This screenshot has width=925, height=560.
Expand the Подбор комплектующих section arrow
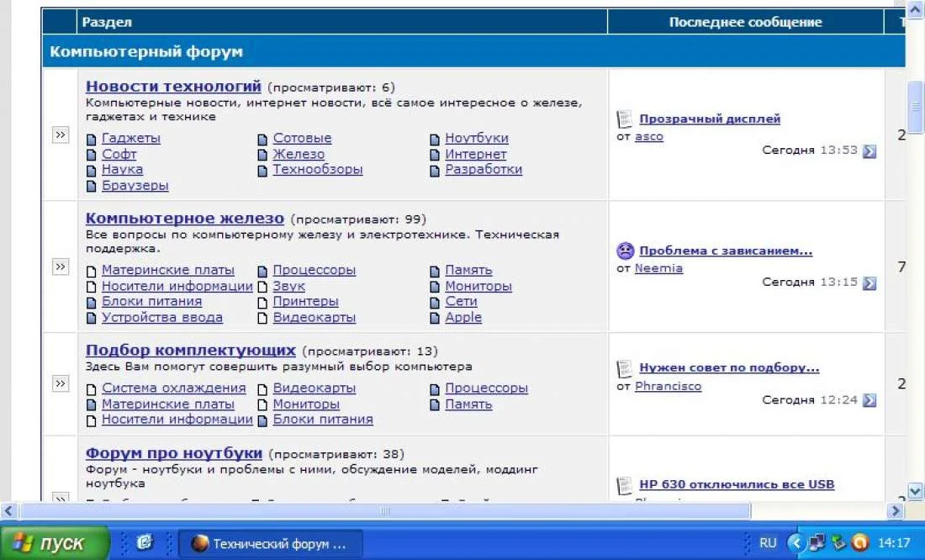(61, 383)
